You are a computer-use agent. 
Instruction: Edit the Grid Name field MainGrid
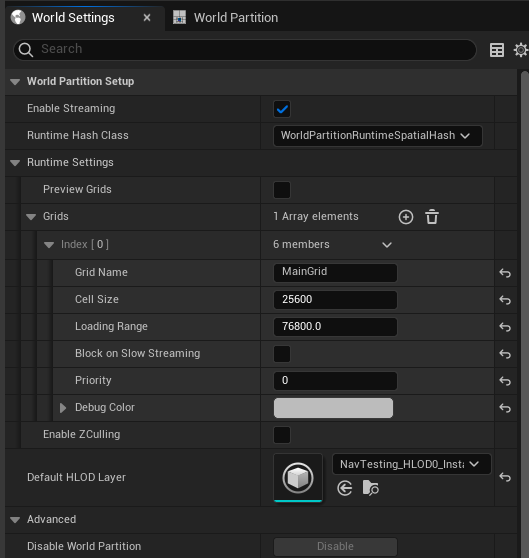335,273
